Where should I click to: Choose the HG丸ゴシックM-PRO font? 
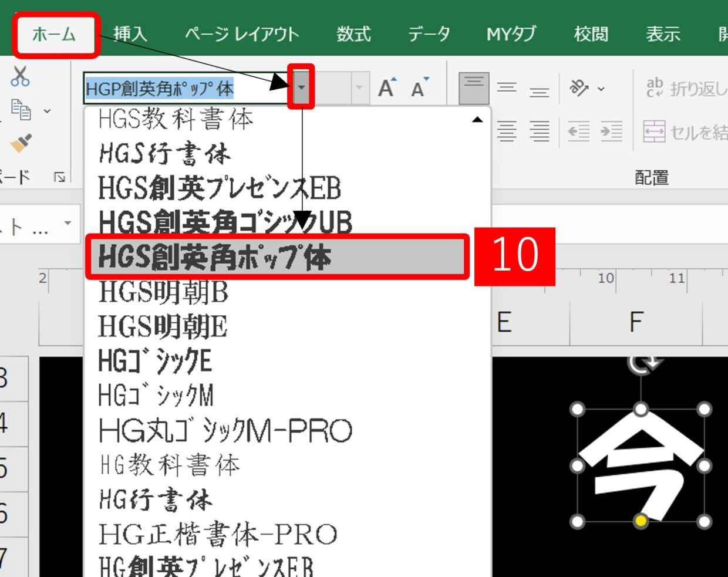coord(288,430)
